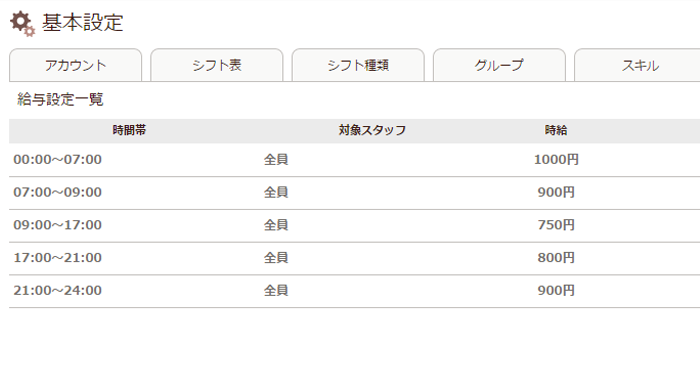Viewport: 700px width, 384px height.
Task: Click the 対象スタッフ column header
Action: click(x=372, y=130)
